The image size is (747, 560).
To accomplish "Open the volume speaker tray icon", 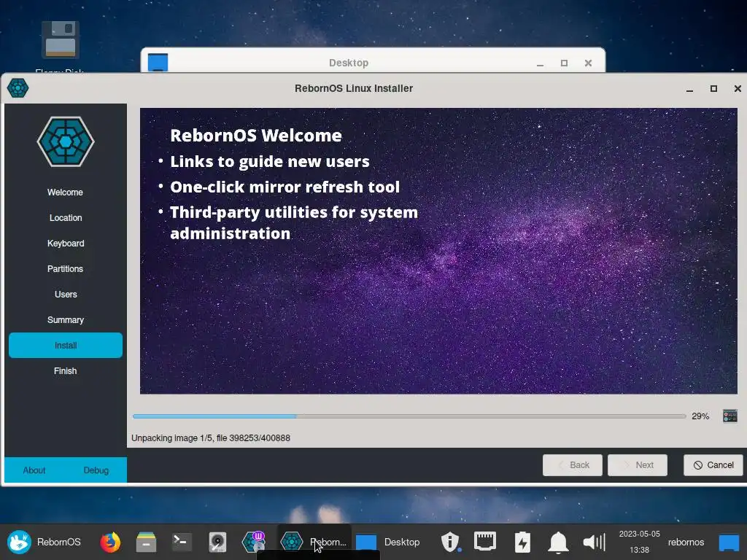I will (594, 542).
